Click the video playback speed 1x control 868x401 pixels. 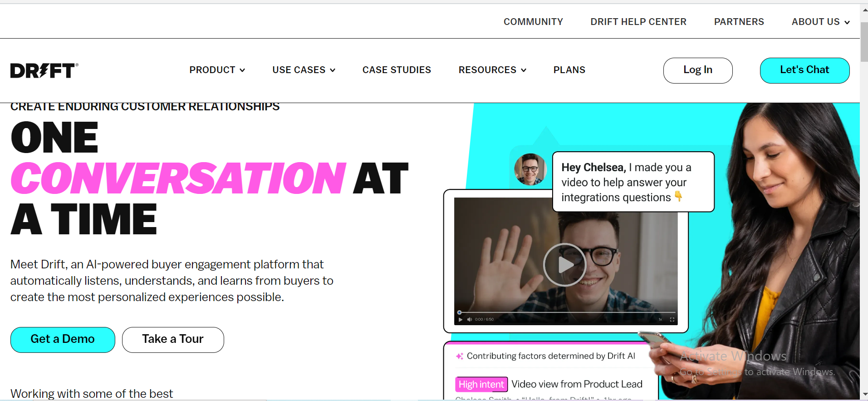pyautogui.click(x=660, y=320)
